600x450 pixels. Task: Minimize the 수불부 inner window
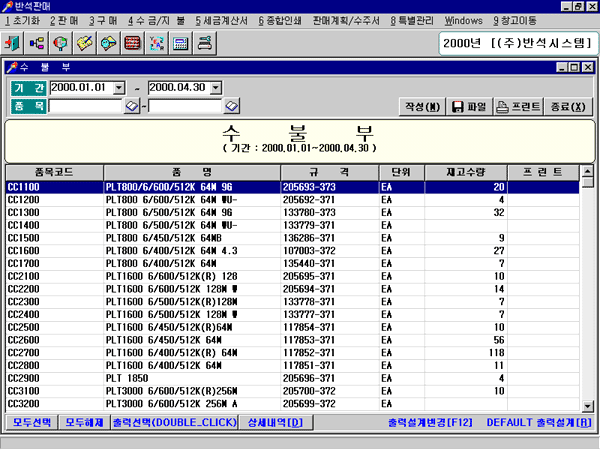562,67
